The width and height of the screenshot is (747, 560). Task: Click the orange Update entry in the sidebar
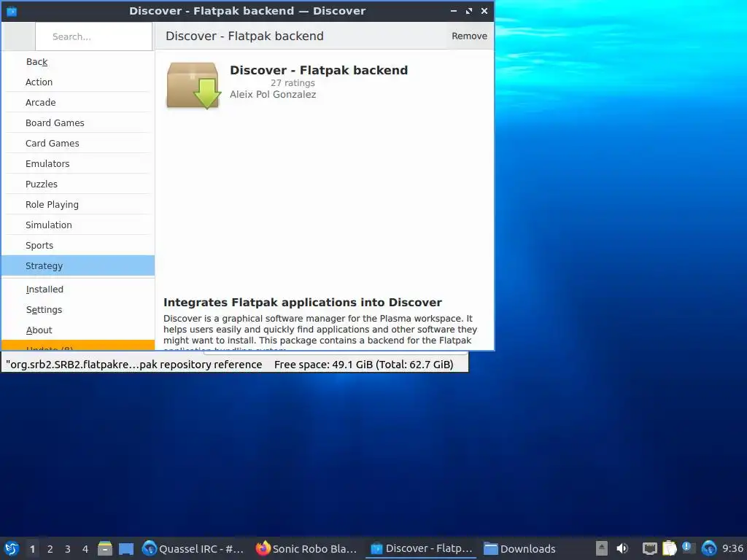79,346
